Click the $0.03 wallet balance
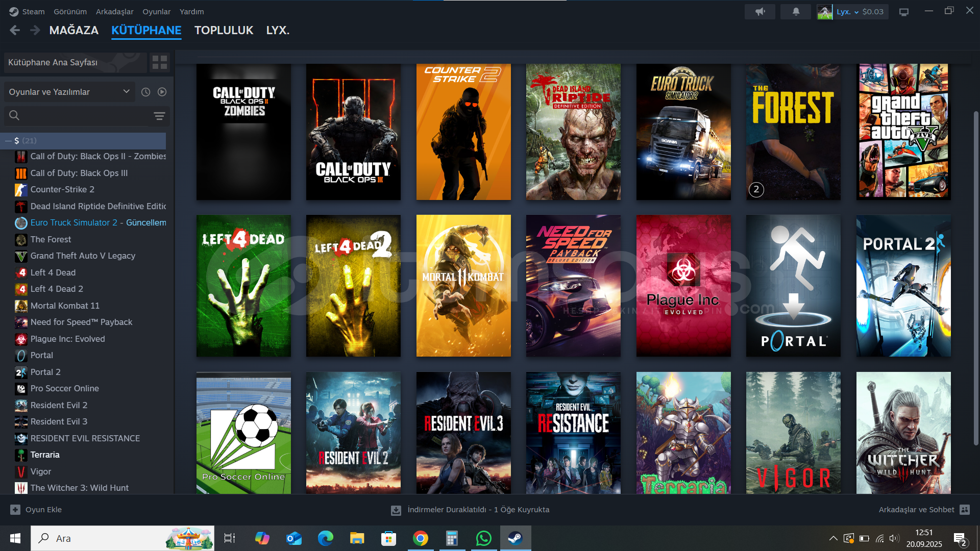Screen dimensions: 980x551 873,12
